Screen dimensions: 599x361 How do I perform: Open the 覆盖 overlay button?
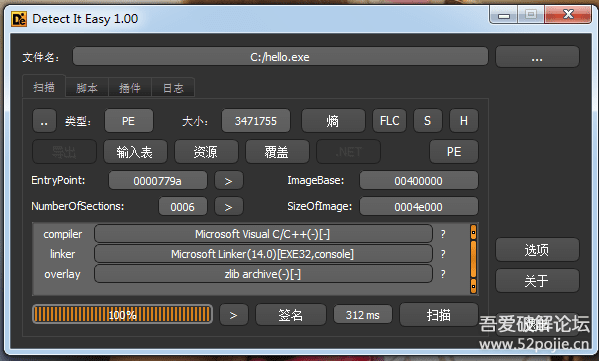click(x=277, y=152)
